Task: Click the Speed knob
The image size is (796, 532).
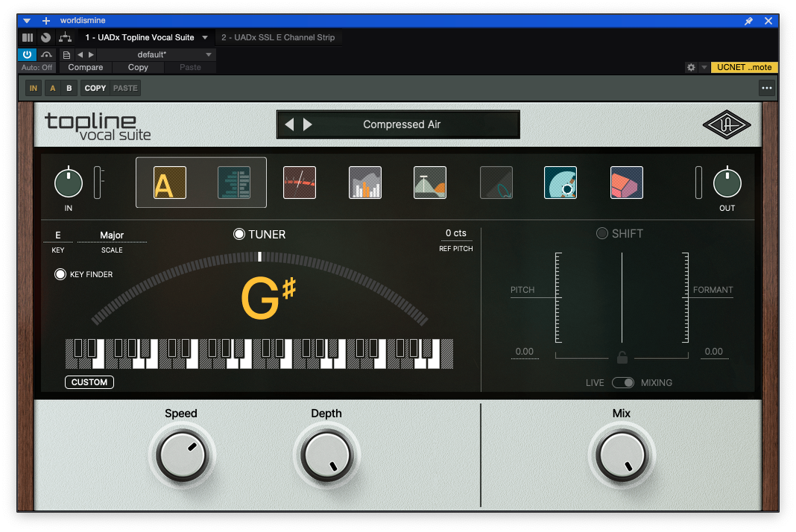Action: coord(183,455)
